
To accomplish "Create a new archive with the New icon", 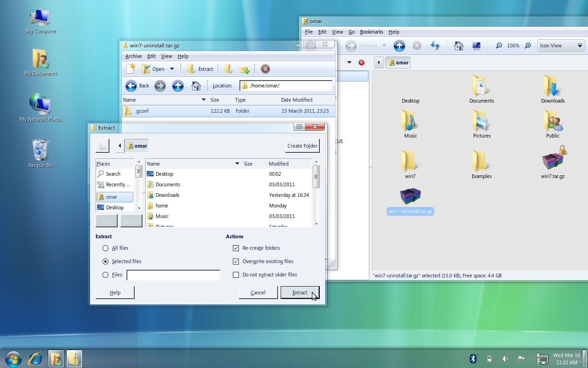I will (x=130, y=69).
